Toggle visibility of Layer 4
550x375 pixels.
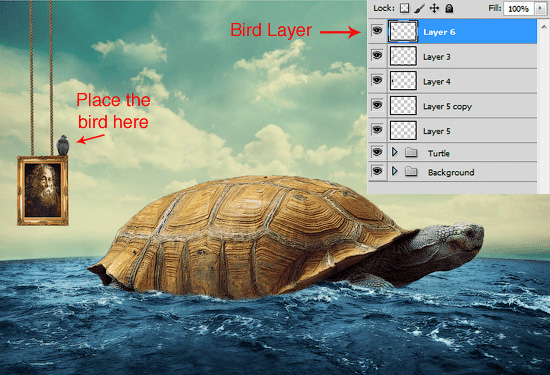click(377, 80)
